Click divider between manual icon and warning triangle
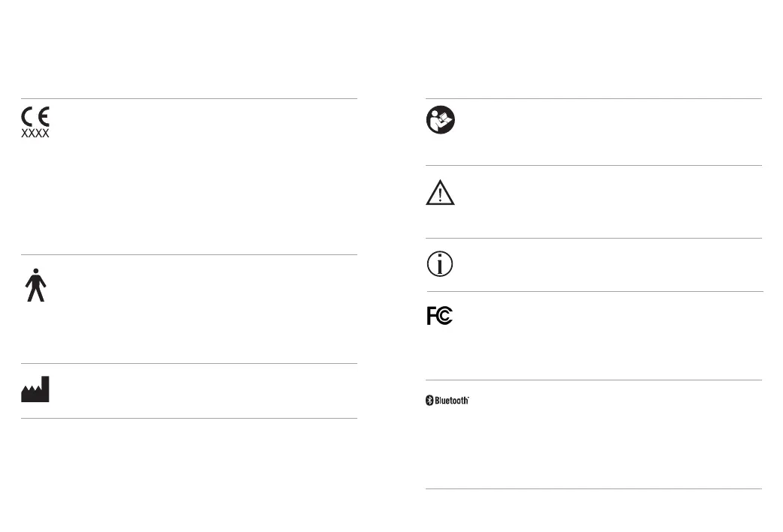This screenshot has width=783, height=532. click(594, 165)
